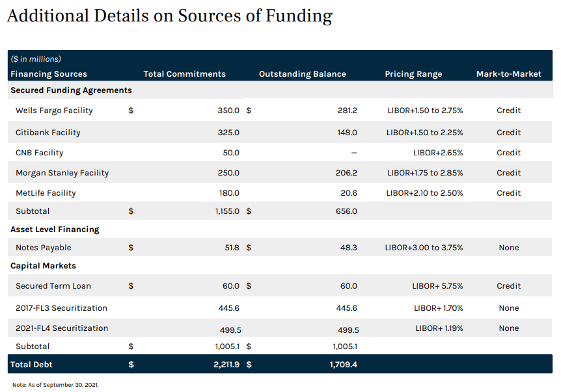Click the Total Debt summary row
Image resolution: width=561 pixels, height=392 pixels.
coord(32,365)
